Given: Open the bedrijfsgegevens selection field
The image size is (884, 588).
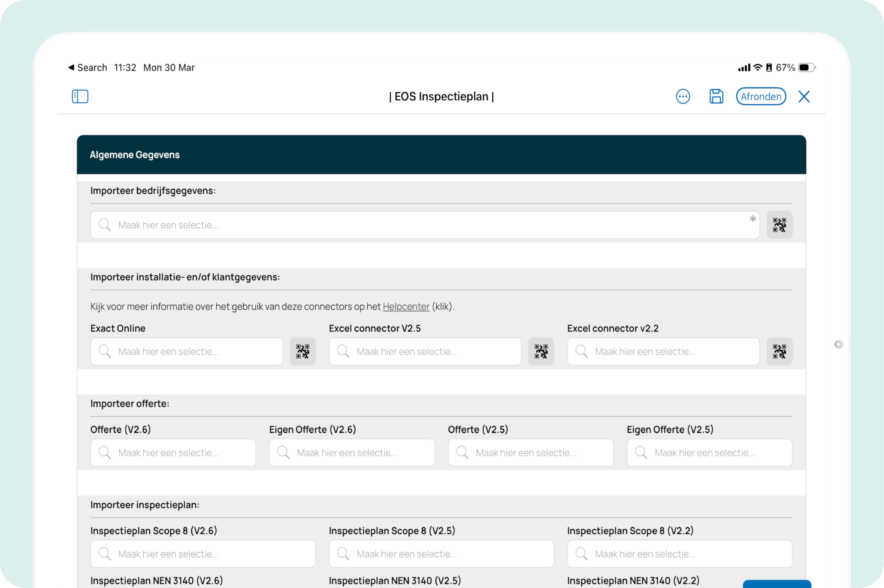Looking at the screenshot, I should [x=424, y=225].
